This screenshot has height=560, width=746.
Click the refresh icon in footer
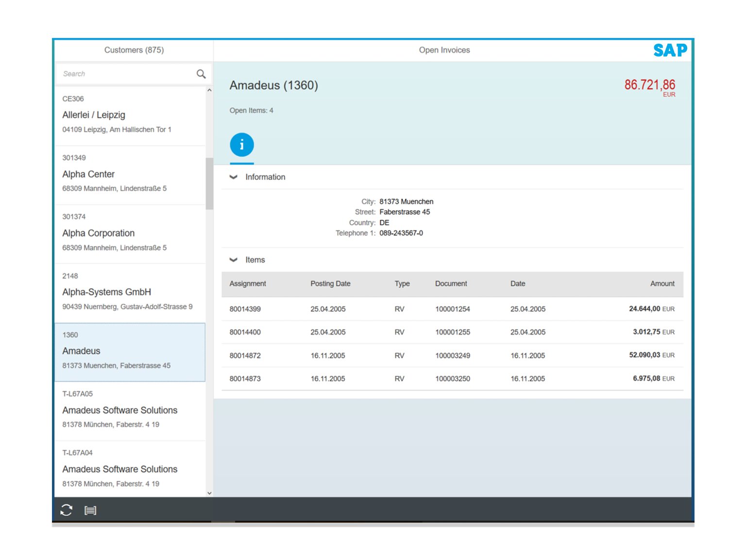coord(67,510)
